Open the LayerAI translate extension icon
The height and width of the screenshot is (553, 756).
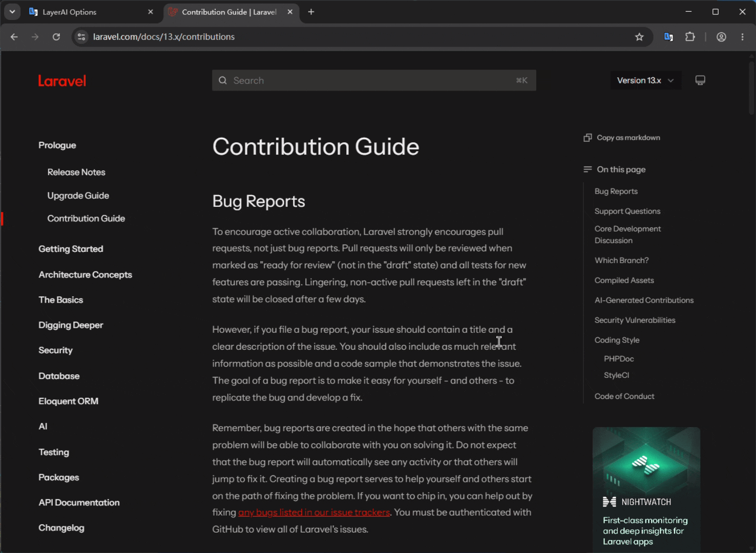tap(668, 37)
